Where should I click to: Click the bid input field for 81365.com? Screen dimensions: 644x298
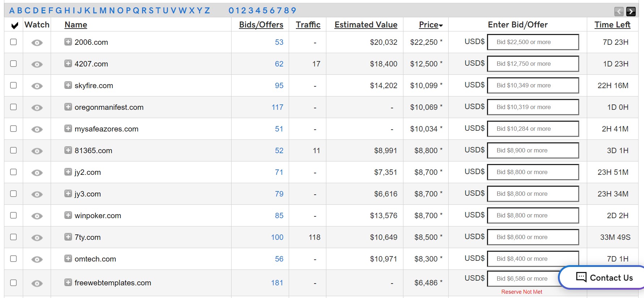[x=533, y=151]
